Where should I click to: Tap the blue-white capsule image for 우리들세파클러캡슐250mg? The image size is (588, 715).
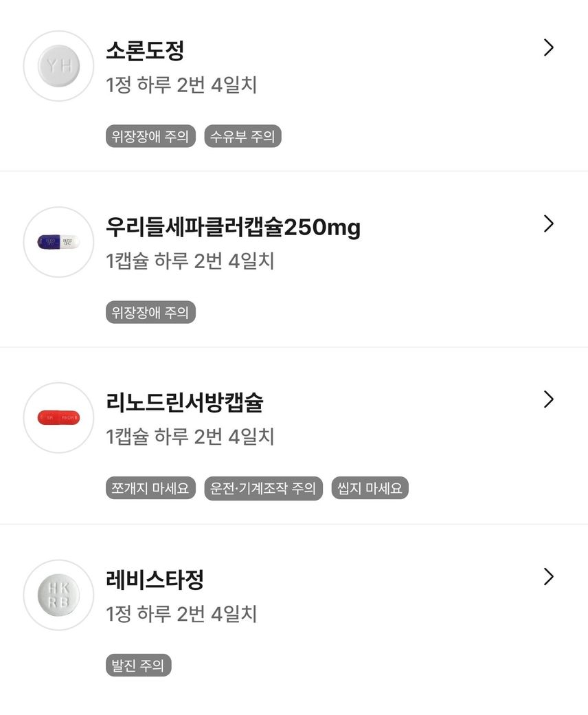point(58,242)
